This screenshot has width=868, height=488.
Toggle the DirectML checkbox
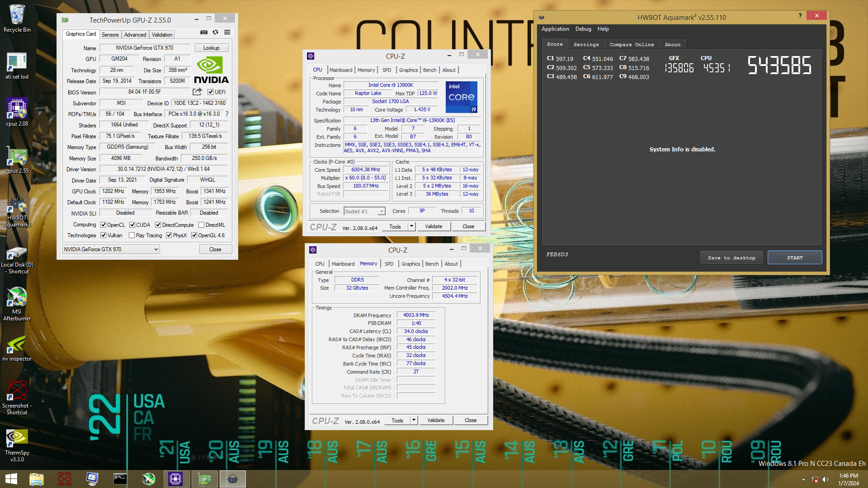pyautogui.click(x=201, y=225)
